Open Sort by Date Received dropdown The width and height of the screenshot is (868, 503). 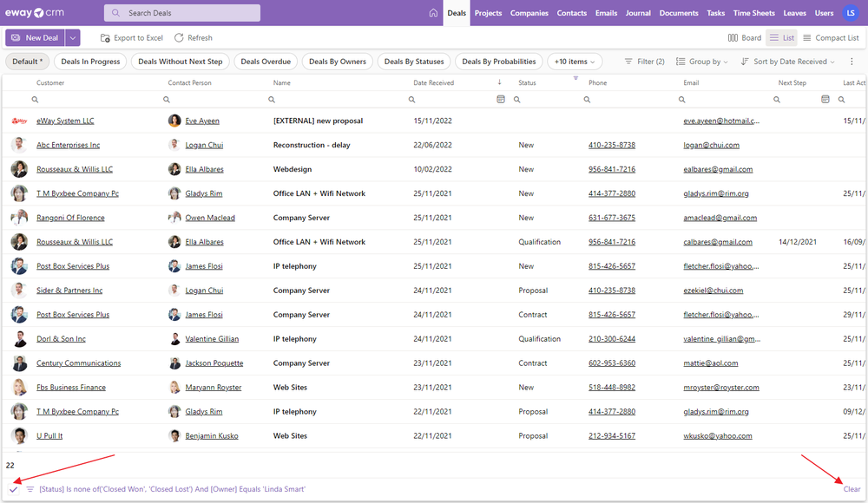pyautogui.click(x=788, y=62)
